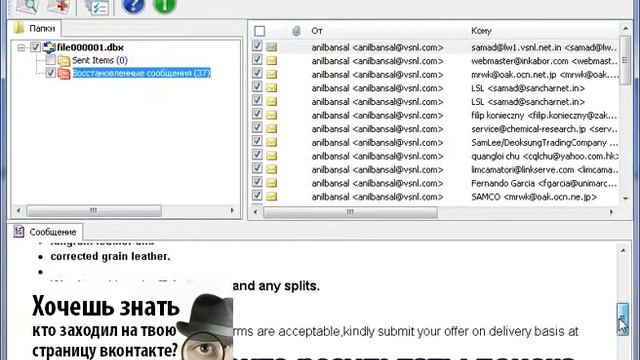Click the message list horizontal scrollbar thumb

(351, 212)
